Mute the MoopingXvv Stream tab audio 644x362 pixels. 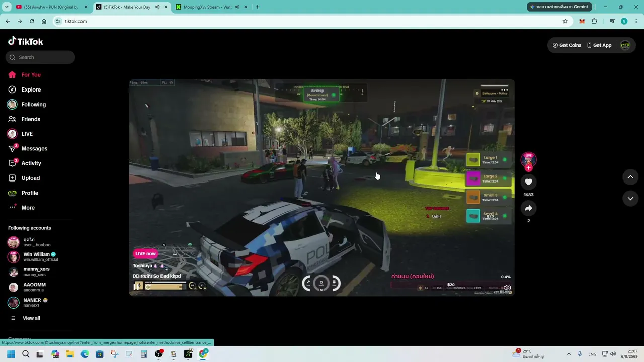click(x=237, y=7)
